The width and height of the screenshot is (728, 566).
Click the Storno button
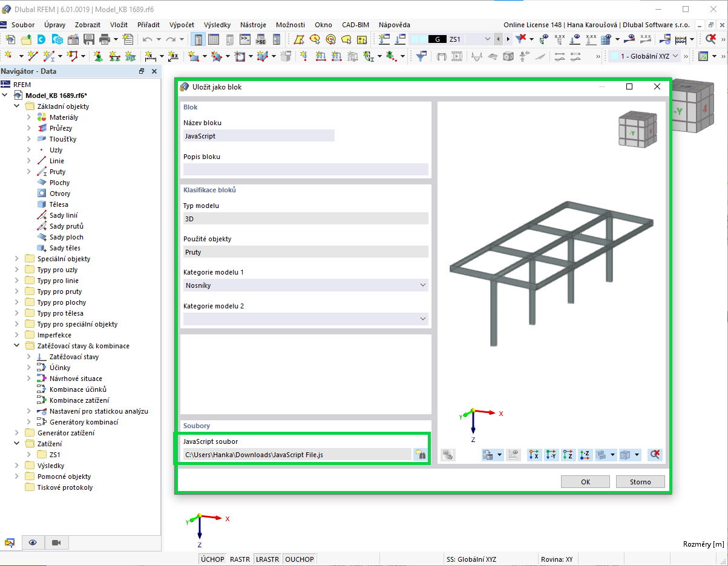640,482
